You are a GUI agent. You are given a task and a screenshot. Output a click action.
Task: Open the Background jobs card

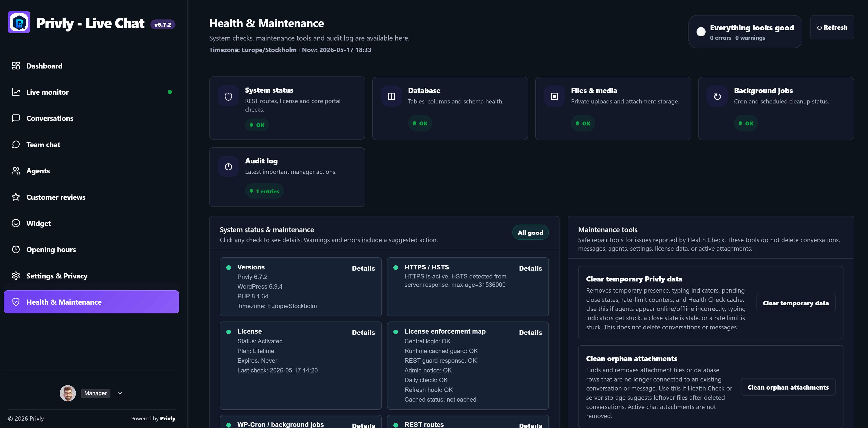pyautogui.click(x=776, y=108)
